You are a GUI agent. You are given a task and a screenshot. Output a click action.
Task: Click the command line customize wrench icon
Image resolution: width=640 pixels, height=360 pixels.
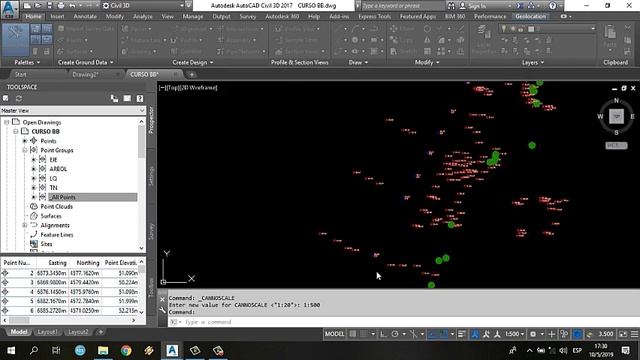(162, 311)
